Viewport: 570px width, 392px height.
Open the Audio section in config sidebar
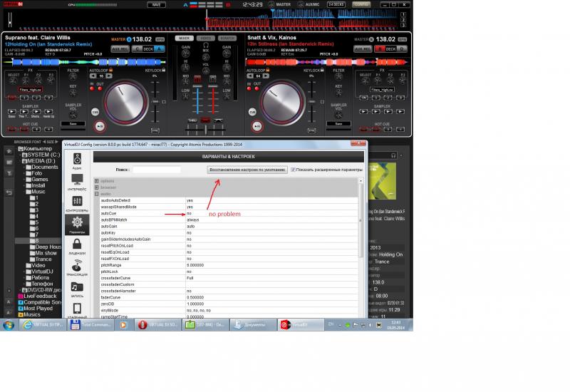(x=77, y=162)
